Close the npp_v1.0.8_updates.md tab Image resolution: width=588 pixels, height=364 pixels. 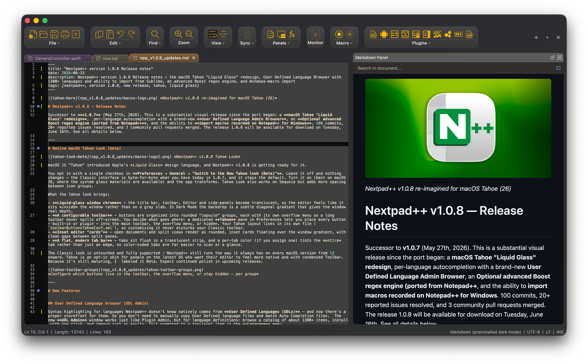(x=194, y=58)
